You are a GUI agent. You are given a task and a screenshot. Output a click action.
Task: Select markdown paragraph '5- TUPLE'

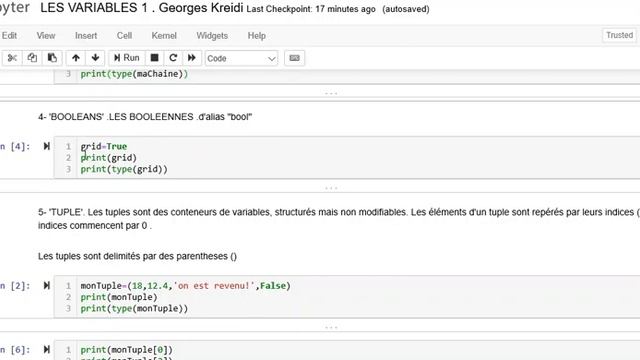(339, 219)
